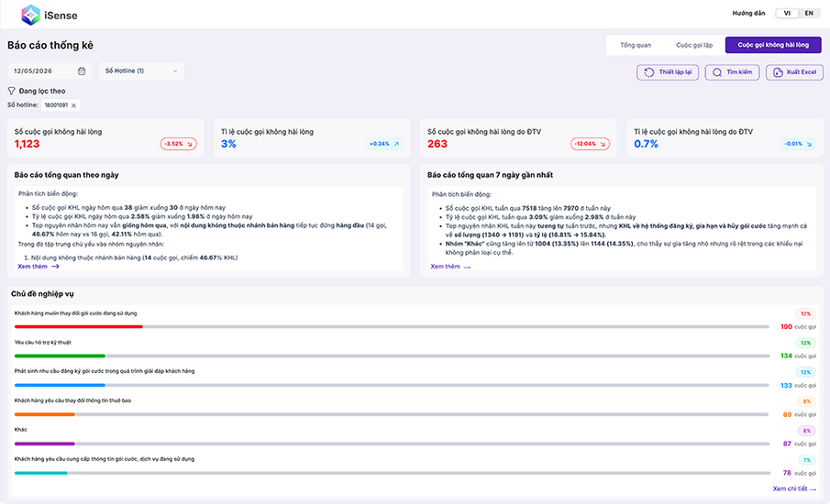Click the -3.52% trend badge
Image resolution: width=830 pixels, height=504 pixels.
point(179,144)
